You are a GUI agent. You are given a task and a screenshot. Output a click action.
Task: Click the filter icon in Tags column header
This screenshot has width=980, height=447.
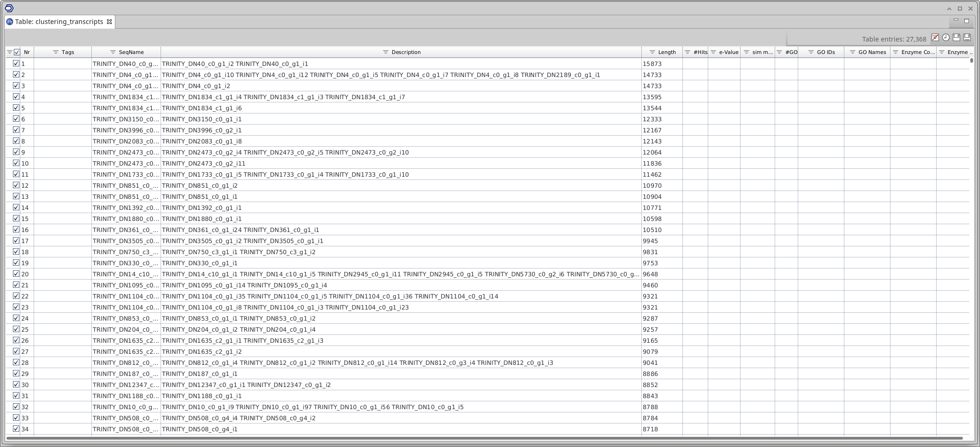(55, 52)
